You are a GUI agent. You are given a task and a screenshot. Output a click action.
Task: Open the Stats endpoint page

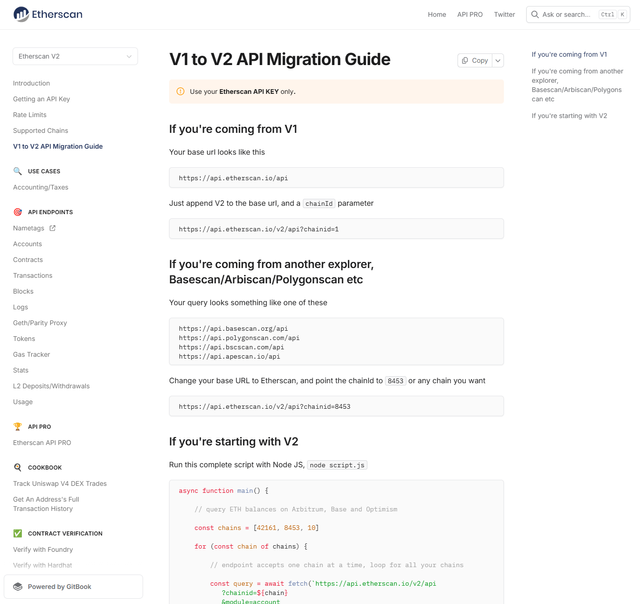click(x=20, y=371)
